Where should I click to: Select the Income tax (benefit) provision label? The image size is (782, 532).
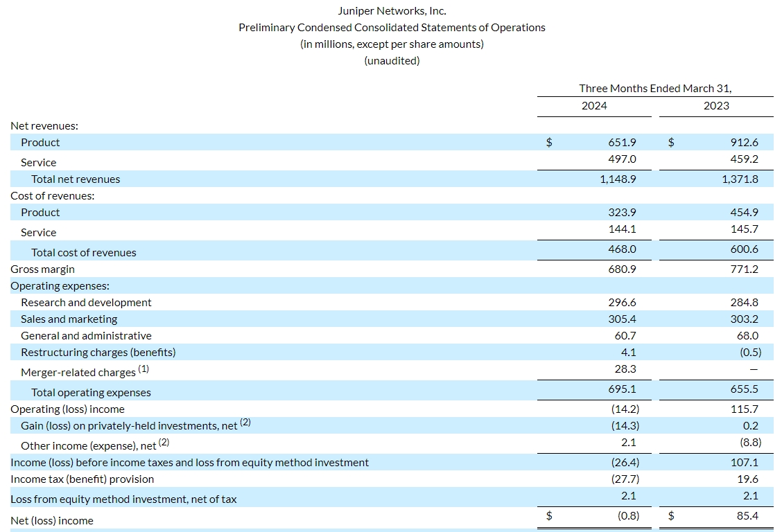(82, 479)
